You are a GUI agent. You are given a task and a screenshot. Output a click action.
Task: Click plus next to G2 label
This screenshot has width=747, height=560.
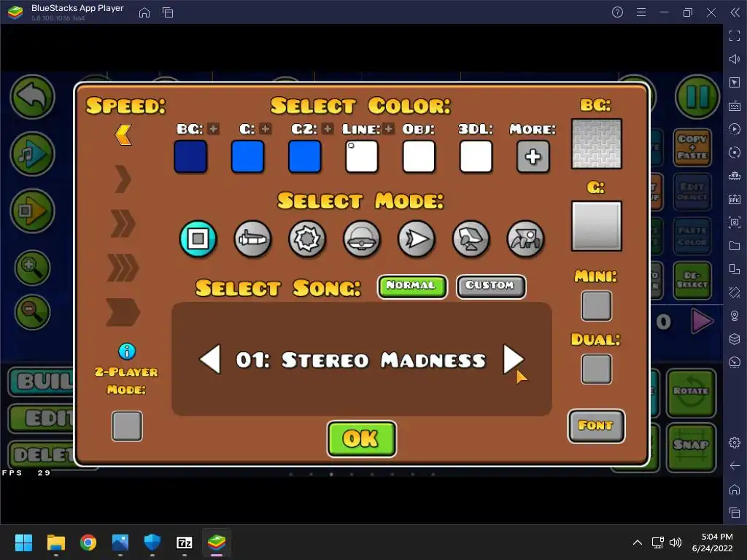click(x=328, y=128)
